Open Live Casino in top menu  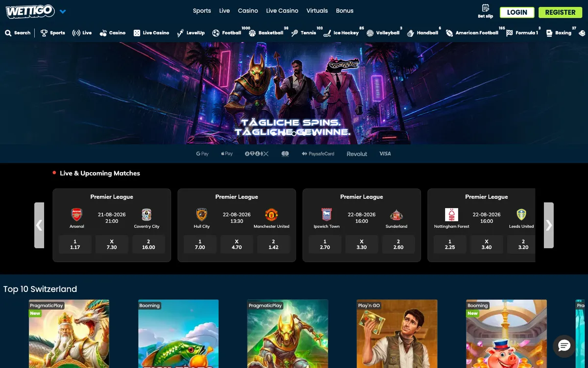pyautogui.click(x=282, y=11)
